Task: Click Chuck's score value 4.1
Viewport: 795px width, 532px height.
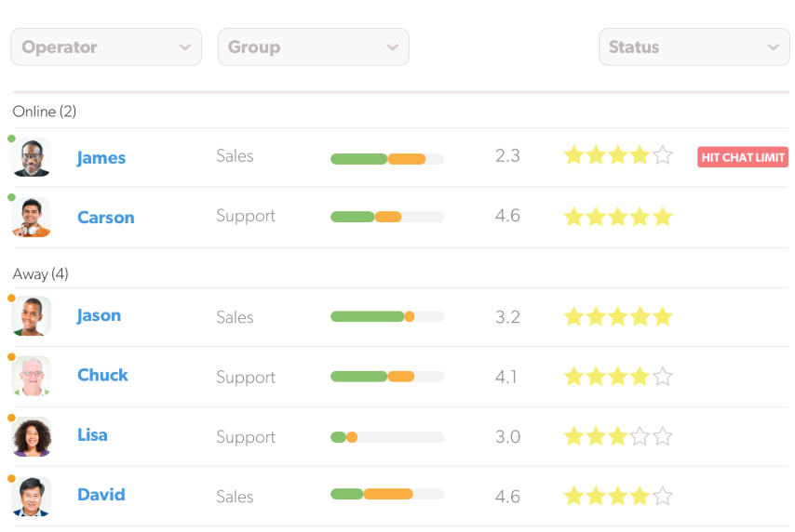Action: coord(506,377)
